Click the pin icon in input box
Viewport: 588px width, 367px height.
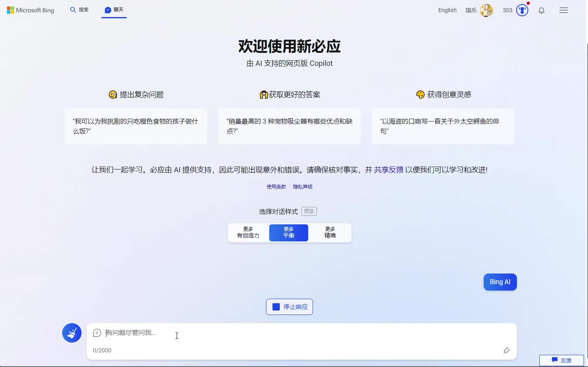click(x=506, y=350)
